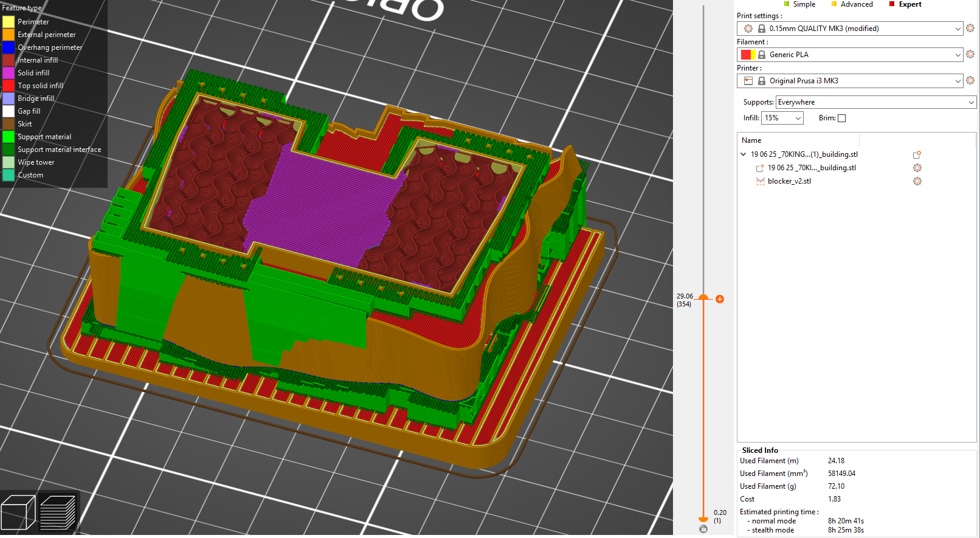Click the Name column header
The image size is (980, 538).
[x=751, y=140]
